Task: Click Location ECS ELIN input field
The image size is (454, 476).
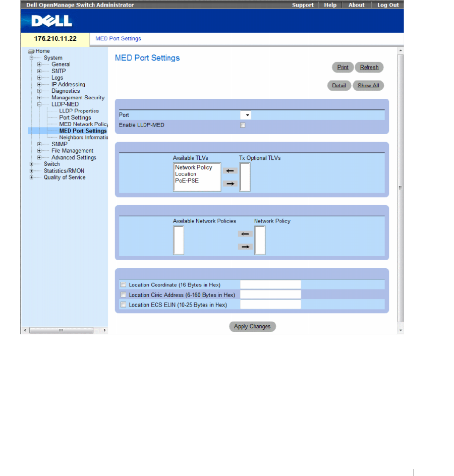Action: coord(270,305)
